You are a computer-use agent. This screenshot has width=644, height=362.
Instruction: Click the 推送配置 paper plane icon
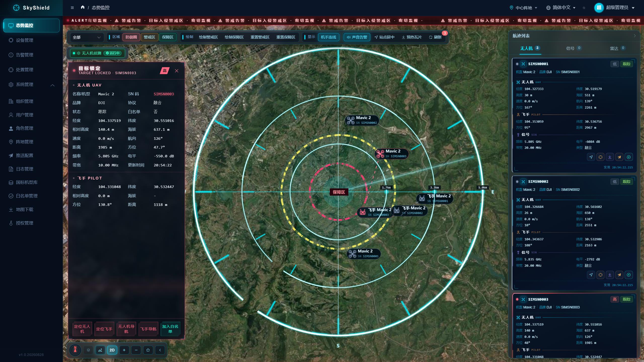point(11,155)
